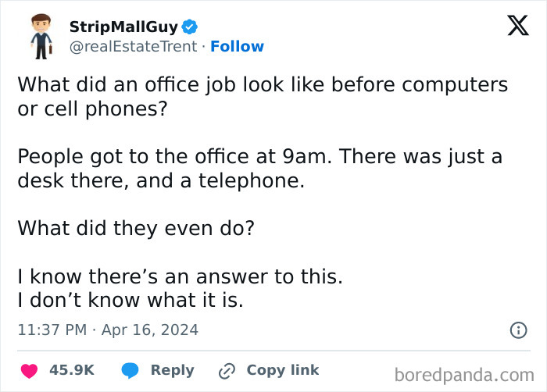The width and height of the screenshot is (547, 392).
Task: Click the blue verified badge
Action: coord(190,27)
